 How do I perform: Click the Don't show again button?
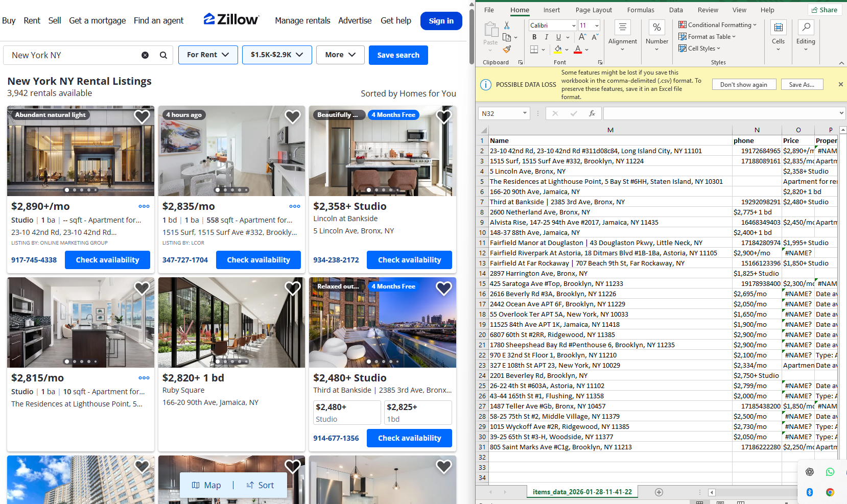tap(743, 85)
